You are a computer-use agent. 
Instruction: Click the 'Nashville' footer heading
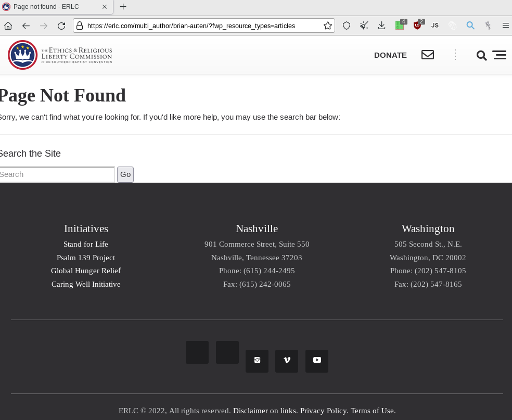257,228
